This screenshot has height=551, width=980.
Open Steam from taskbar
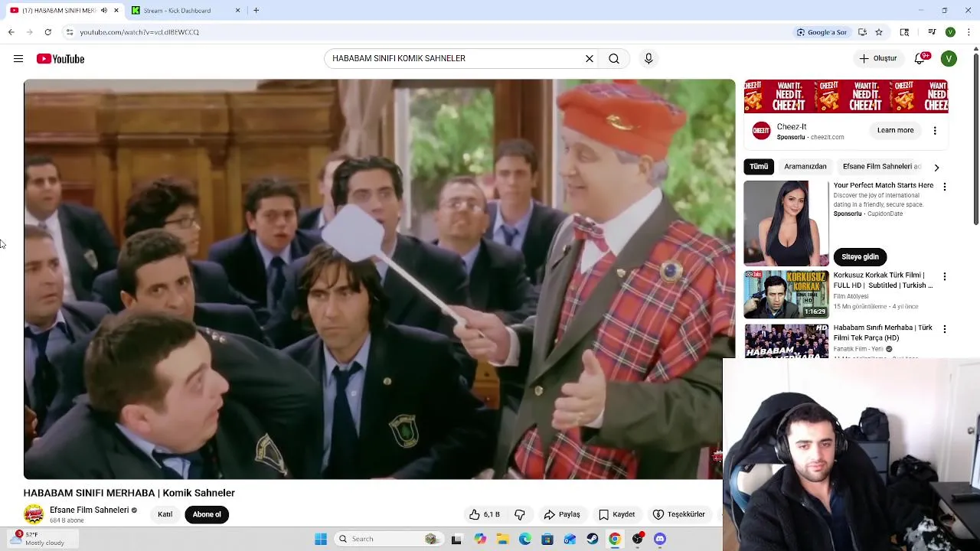(593, 539)
